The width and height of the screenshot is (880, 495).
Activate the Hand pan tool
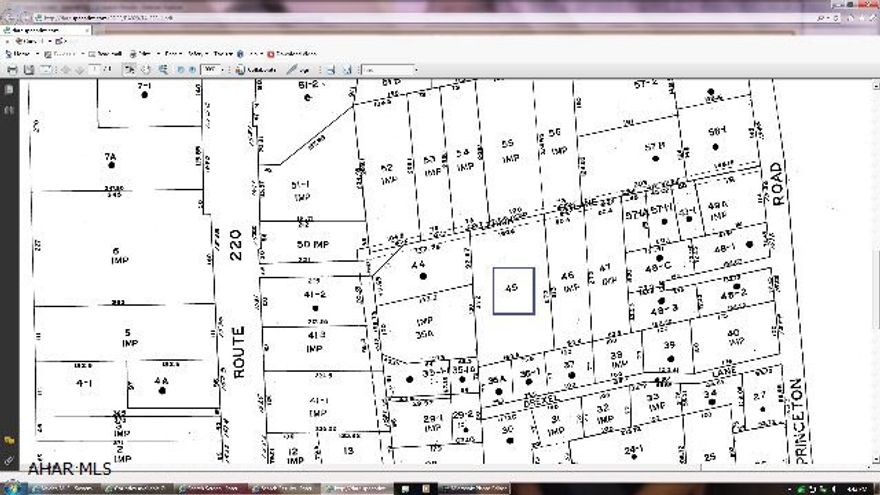tap(146, 70)
